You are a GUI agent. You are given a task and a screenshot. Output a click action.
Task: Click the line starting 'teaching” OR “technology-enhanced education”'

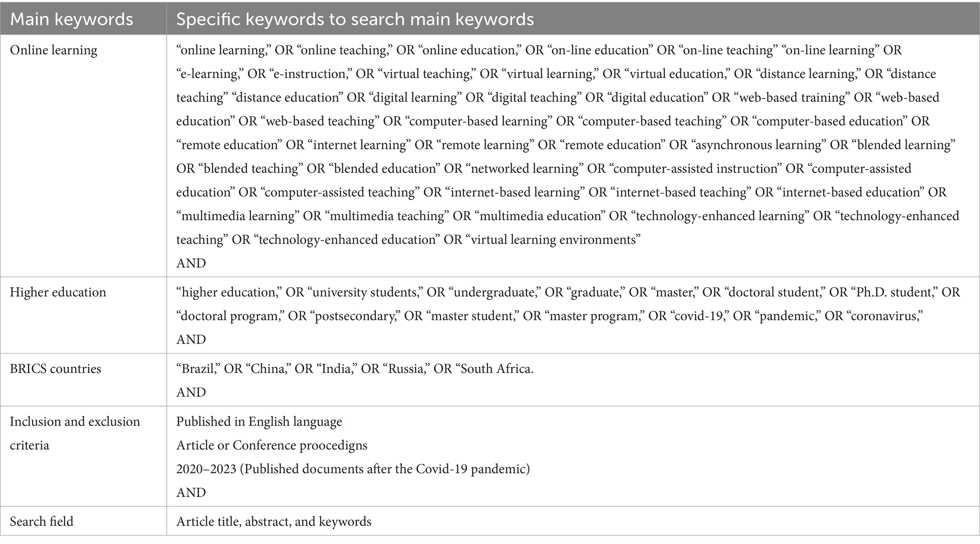[x=409, y=239]
